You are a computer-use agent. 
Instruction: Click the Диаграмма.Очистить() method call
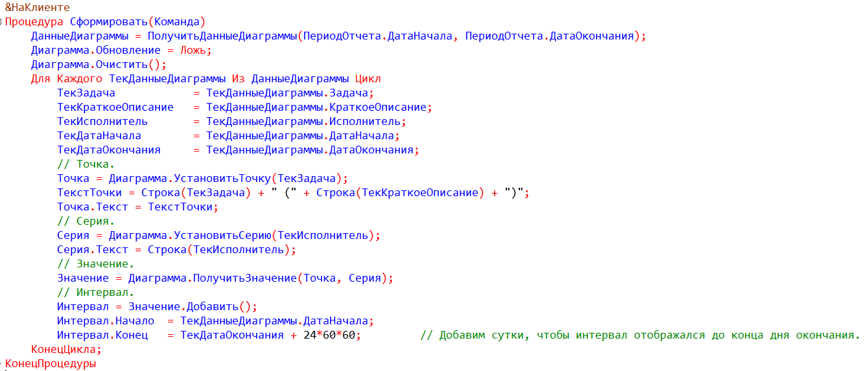[99, 64]
